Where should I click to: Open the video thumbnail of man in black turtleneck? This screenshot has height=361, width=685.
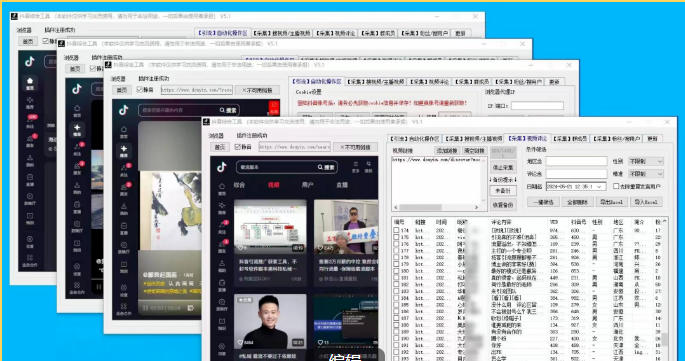point(270,321)
